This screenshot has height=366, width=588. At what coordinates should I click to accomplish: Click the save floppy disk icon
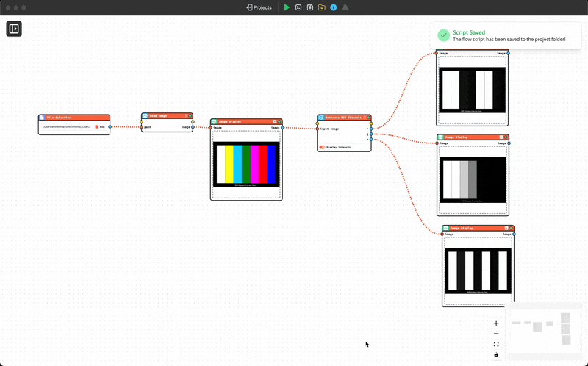tap(310, 7)
